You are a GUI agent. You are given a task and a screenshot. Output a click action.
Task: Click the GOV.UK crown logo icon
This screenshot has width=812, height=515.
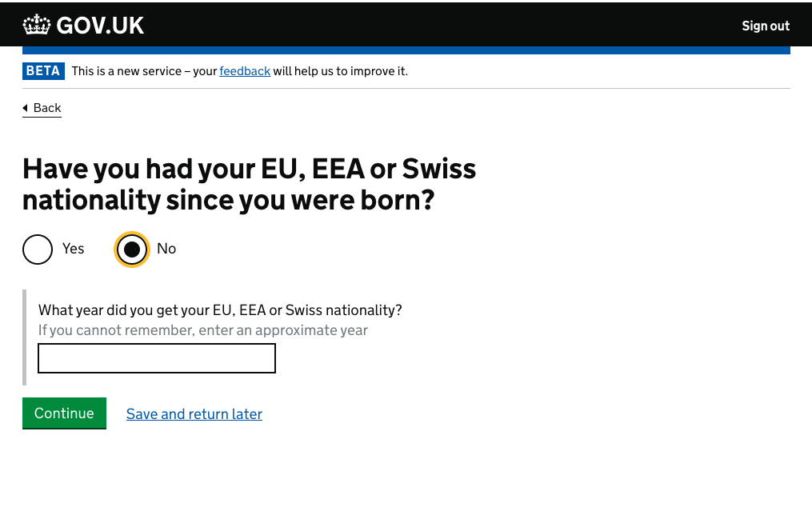(x=37, y=25)
